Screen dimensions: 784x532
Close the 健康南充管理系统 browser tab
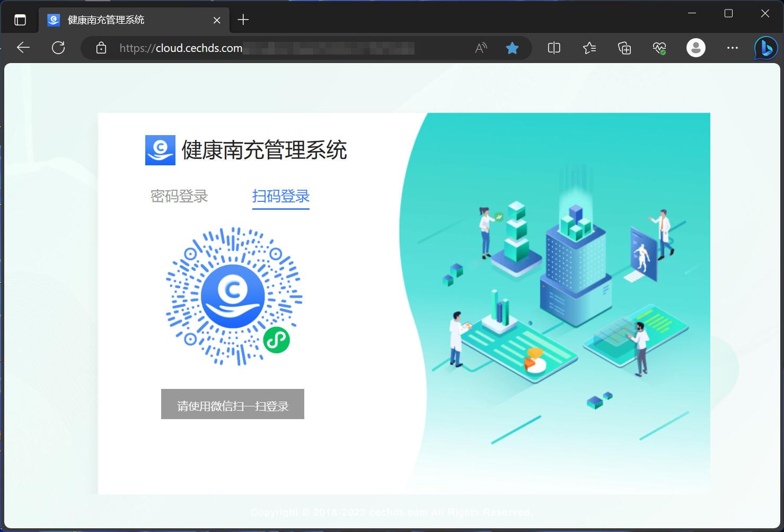tap(217, 20)
